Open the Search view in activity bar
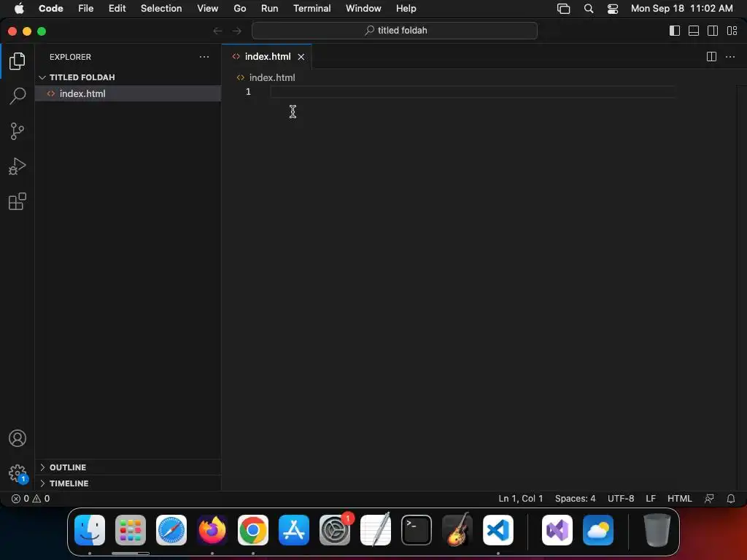 tap(18, 96)
